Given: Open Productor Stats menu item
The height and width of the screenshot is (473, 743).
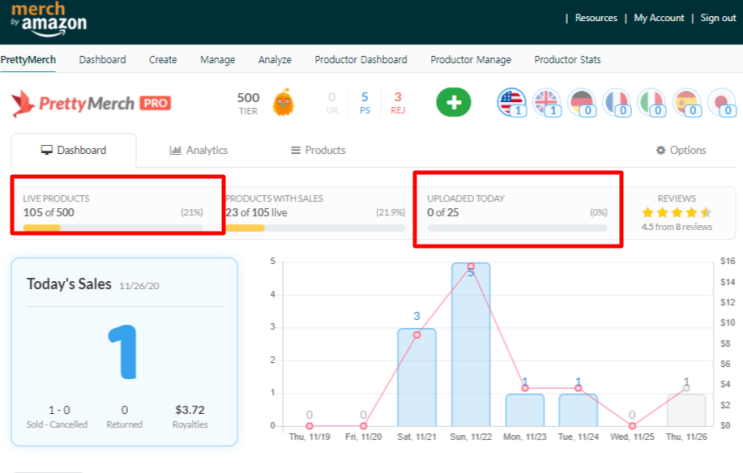Looking at the screenshot, I should [568, 60].
